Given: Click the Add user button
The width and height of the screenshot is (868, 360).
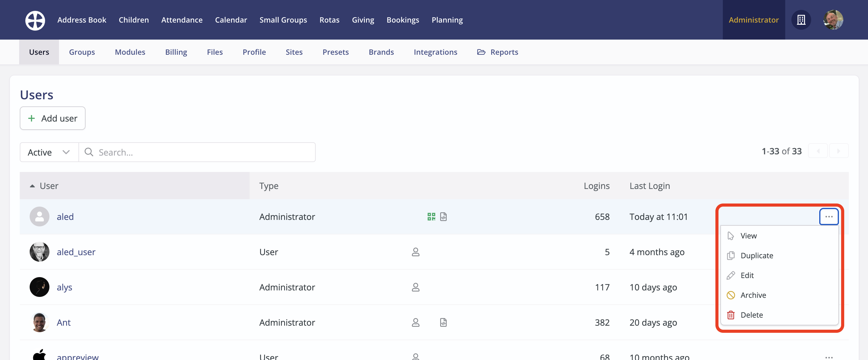Looking at the screenshot, I should pyautogui.click(x=52, y=118).
